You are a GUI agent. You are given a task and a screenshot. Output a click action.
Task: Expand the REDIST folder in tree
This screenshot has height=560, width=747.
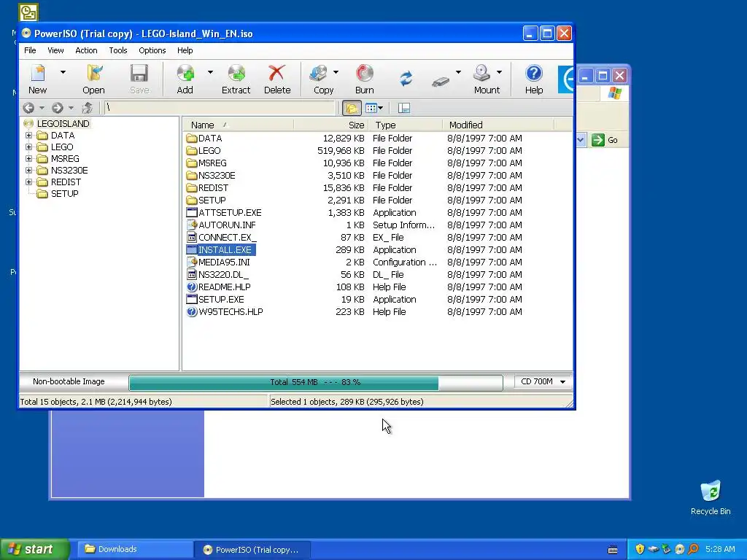28,182
